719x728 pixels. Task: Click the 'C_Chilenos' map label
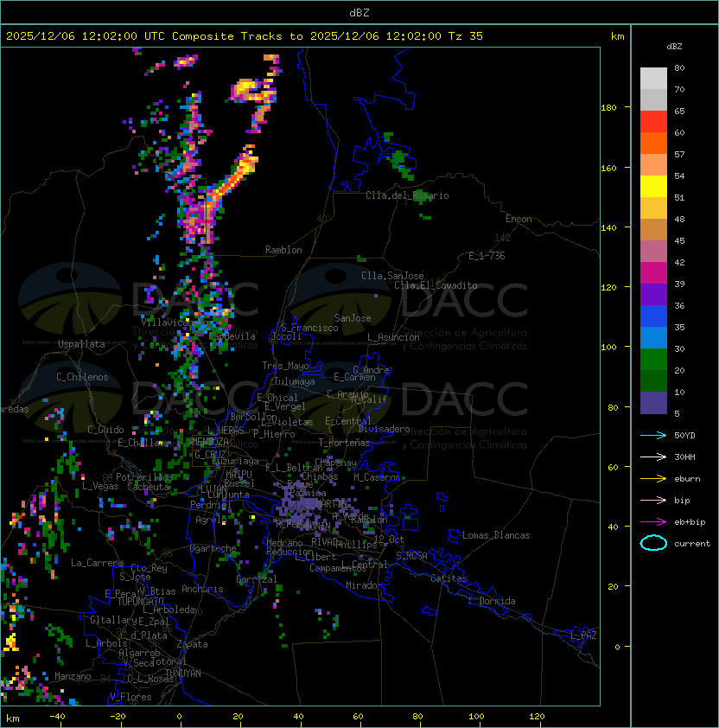82,377
